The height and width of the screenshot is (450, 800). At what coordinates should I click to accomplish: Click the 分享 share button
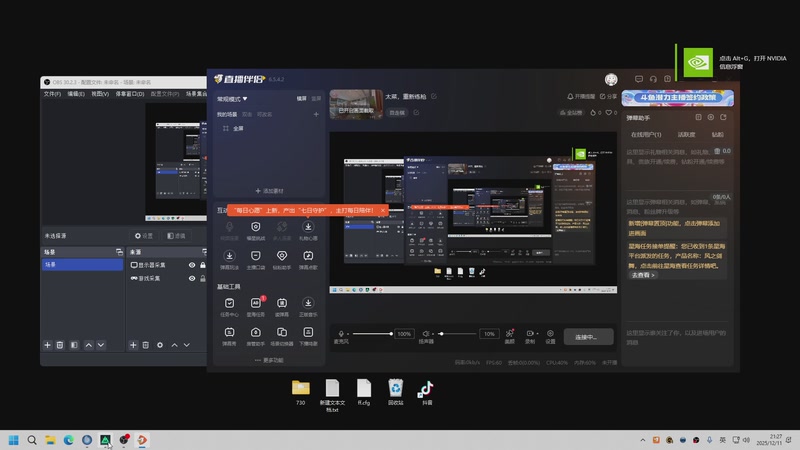pos(608,96)
